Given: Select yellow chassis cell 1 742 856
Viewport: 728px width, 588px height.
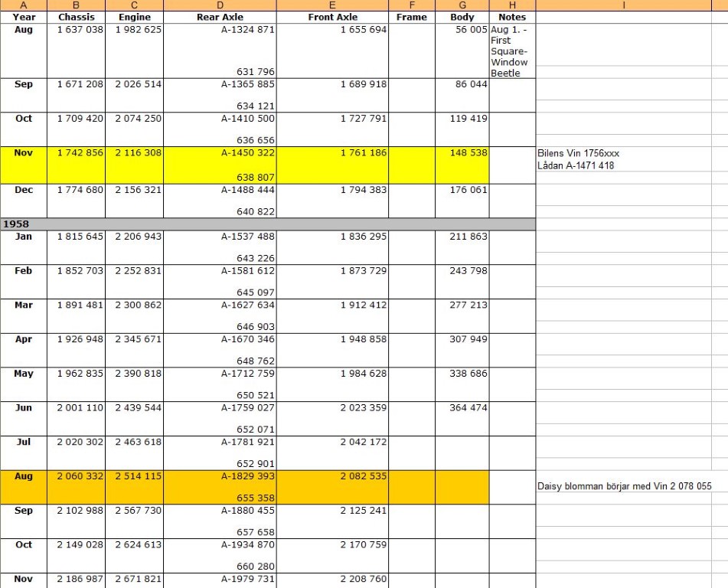Looking at the screenshot, I should tap(80, 153).
